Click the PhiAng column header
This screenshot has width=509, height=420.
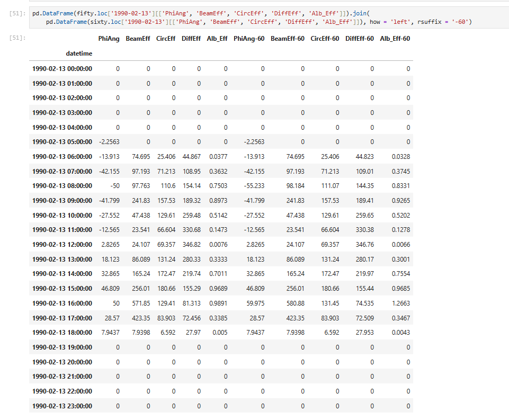pyautogui.click(x=109, y=39)
